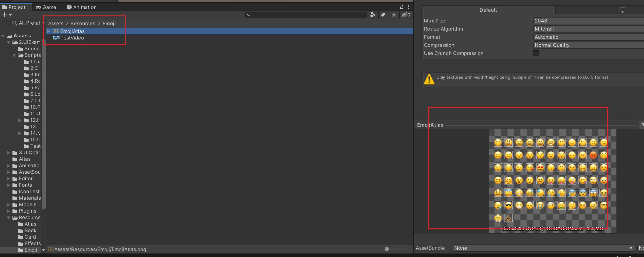Select the Book folder
The height and width of the screenshot is (257, 644).
tap(27, 230)
